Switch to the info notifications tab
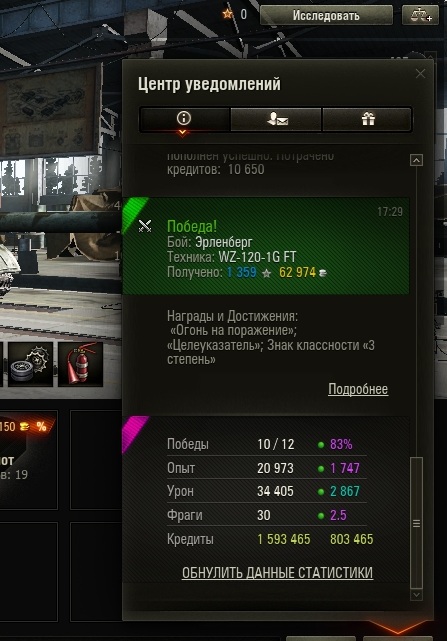Image resolution: width=447 pixels, height=641 pixels. (x=184, y=119)
